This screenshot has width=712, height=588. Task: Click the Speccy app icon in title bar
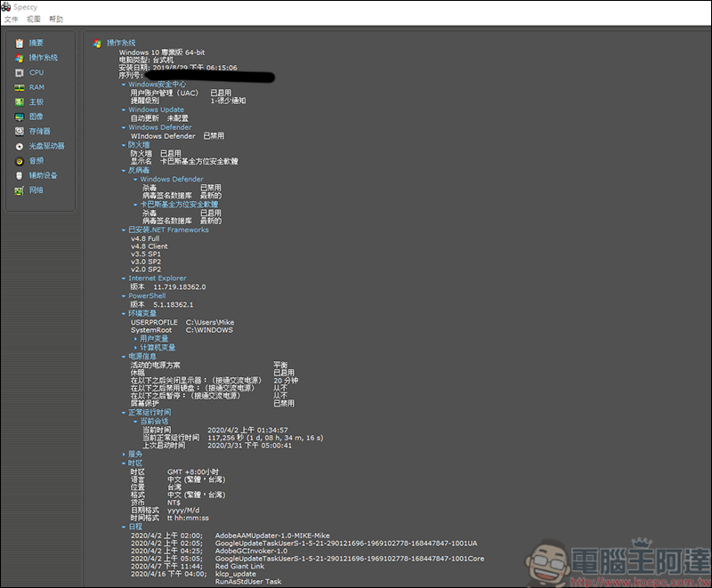pyautogui.click(x=6, y=7)
